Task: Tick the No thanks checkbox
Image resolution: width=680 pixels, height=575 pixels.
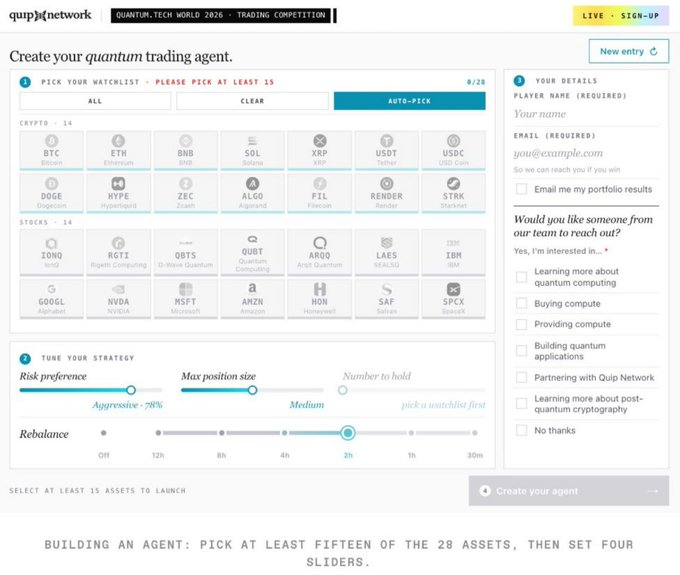Action: [522, 430]
